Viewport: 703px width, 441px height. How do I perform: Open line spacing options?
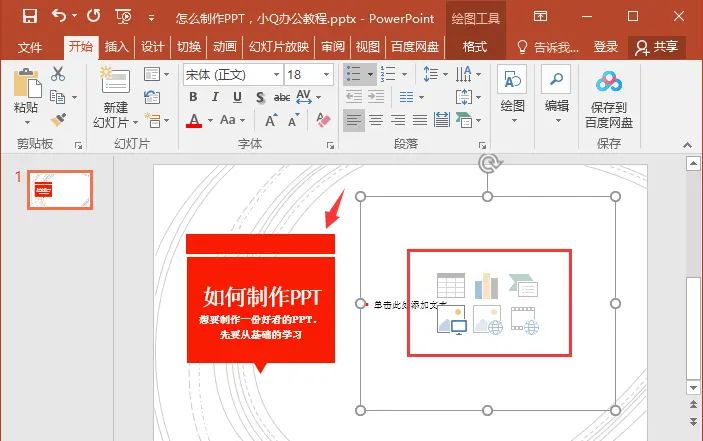pyautogui.click(x=435, y=74)
